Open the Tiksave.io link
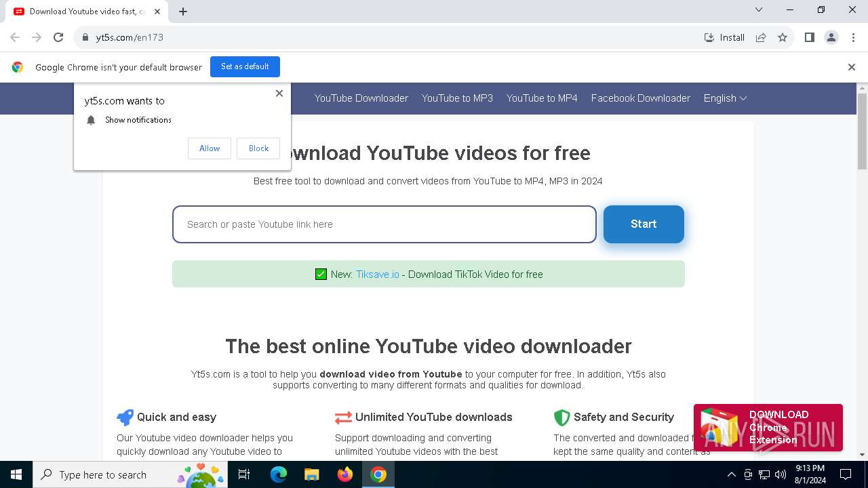 point(378,274)
